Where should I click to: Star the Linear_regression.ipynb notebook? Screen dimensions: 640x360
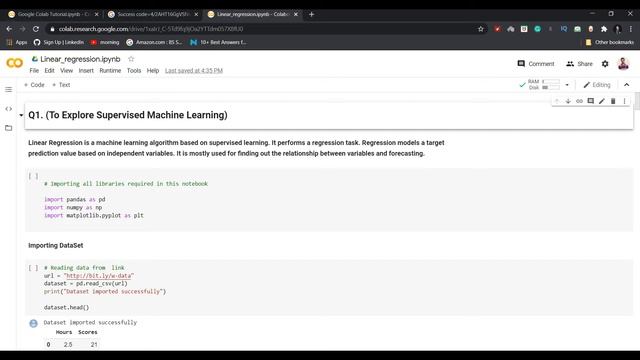click(131, 59)
